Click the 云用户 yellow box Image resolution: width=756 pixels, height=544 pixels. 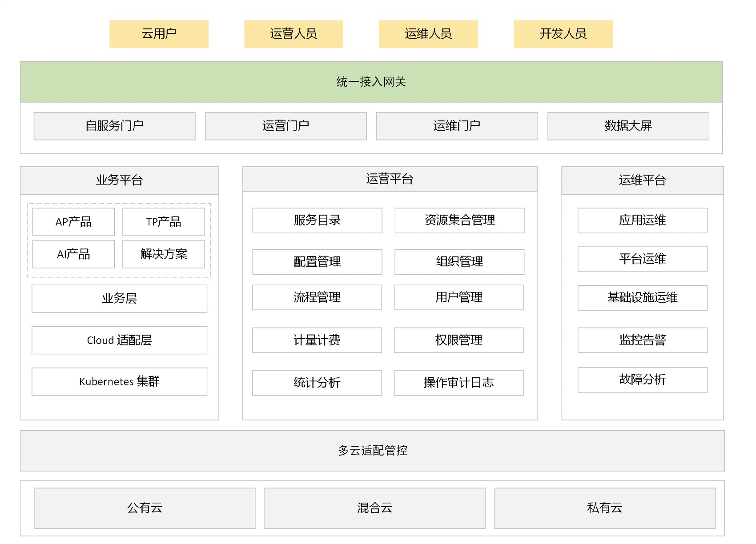click(159, 34)
